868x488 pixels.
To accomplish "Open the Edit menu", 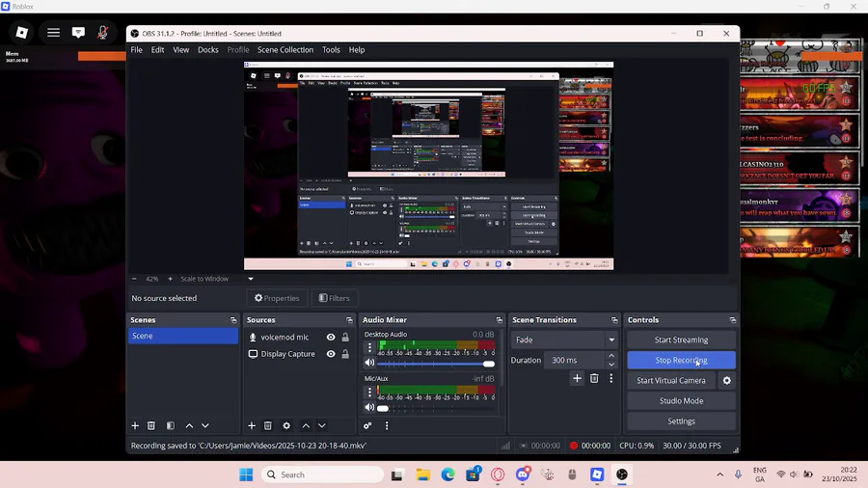I will click(x=158, y=50).
